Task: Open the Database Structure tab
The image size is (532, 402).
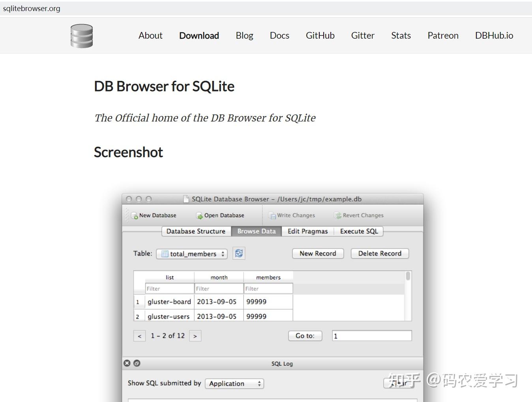Action: click(196, 231)
